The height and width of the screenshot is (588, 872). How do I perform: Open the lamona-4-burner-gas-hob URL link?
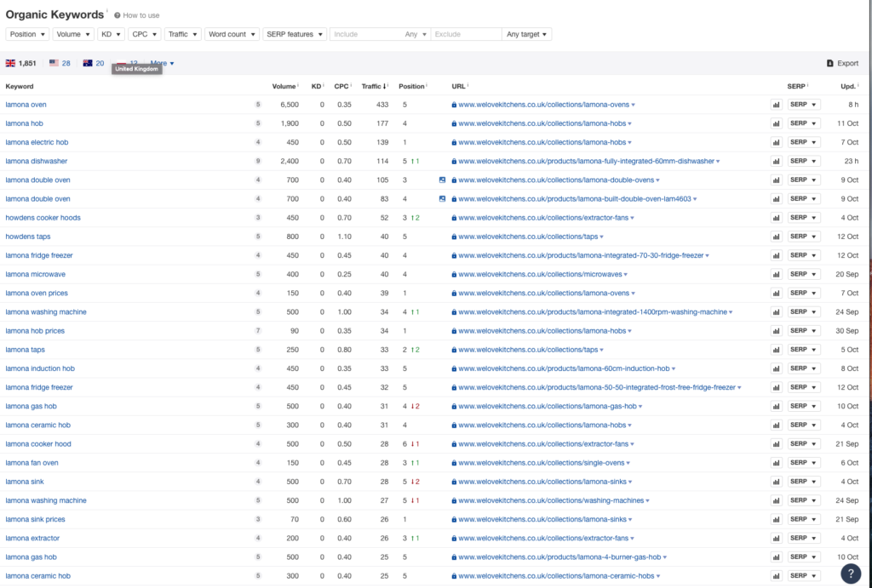click(559, 557)
